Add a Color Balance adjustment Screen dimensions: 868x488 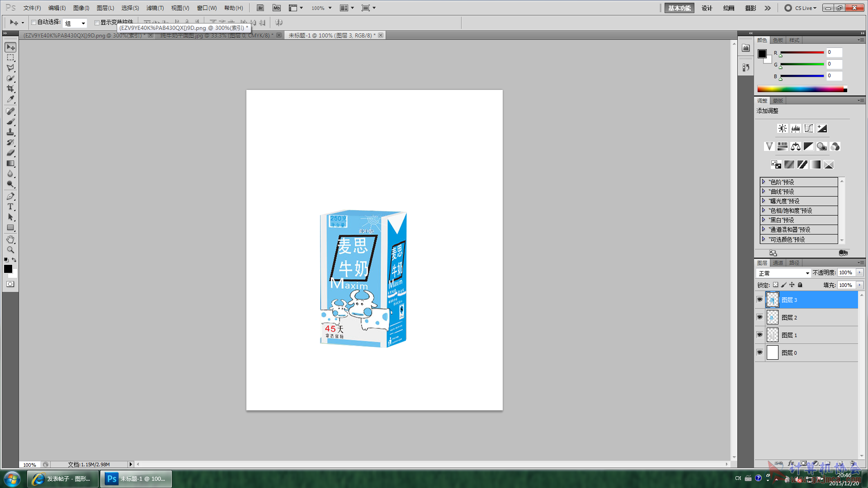coord(795,146)
